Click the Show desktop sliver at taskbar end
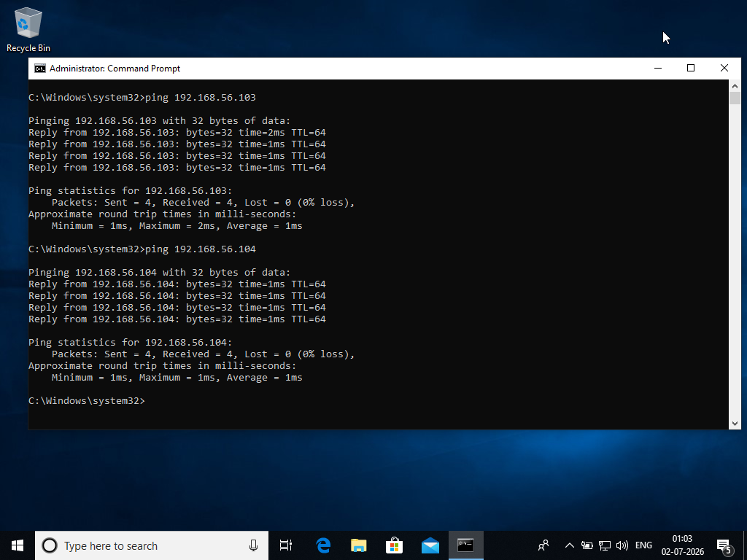Viewport: 747px width, 560px height. (x=745, y=545)
